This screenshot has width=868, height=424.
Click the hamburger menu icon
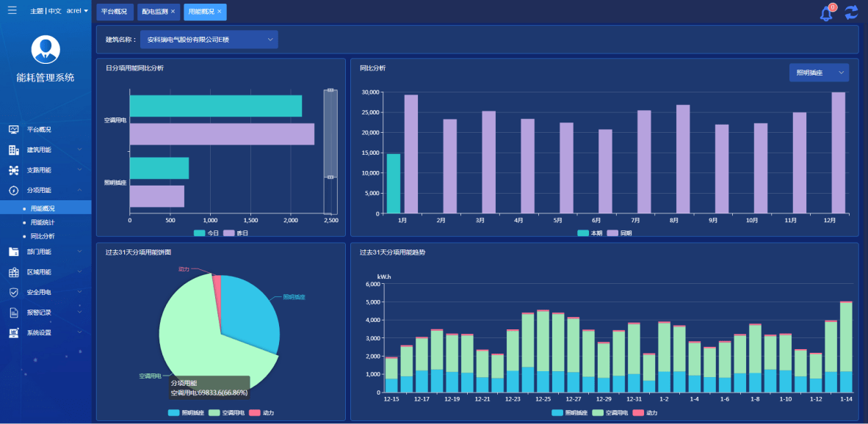point(12,10)
